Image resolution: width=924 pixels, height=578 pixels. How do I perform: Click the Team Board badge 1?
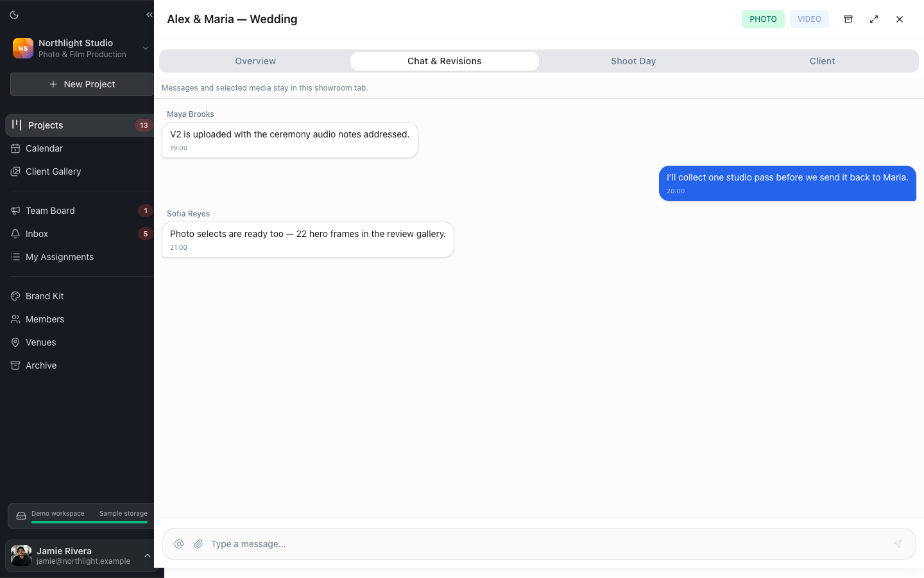coord(146,211)
